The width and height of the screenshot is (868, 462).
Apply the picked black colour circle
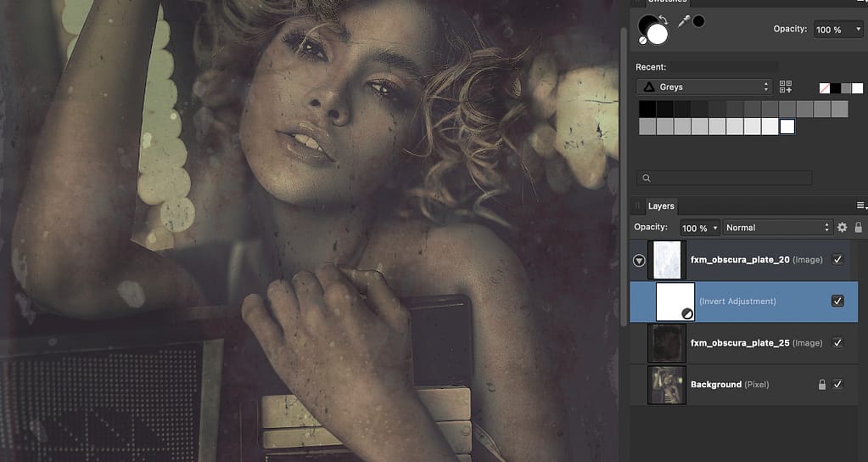click(x=699, y=21)
